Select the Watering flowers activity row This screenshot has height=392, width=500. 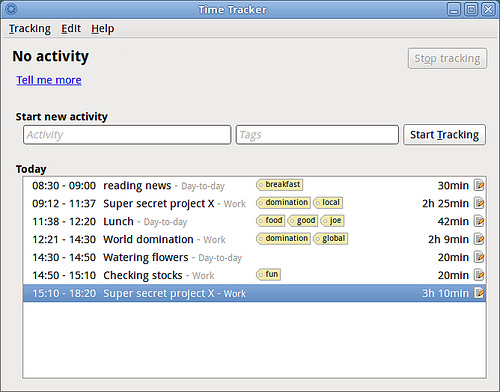(254, 257)
